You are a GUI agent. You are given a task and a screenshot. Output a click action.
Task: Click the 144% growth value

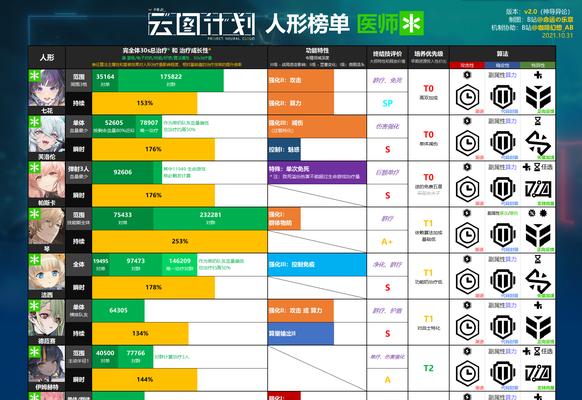pyautogui.click(x=145, y=379)
